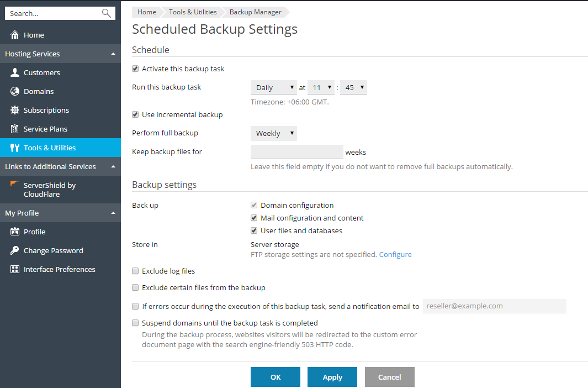Click the Home house icon in sidebar

coord(15,35)
